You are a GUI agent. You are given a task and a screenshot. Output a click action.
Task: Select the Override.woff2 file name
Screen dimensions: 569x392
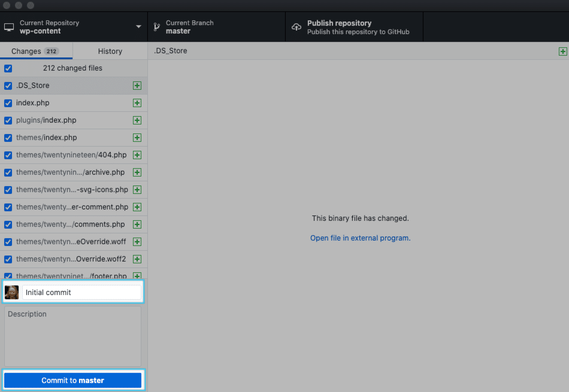pyautogui.click(x=71, y=259)
